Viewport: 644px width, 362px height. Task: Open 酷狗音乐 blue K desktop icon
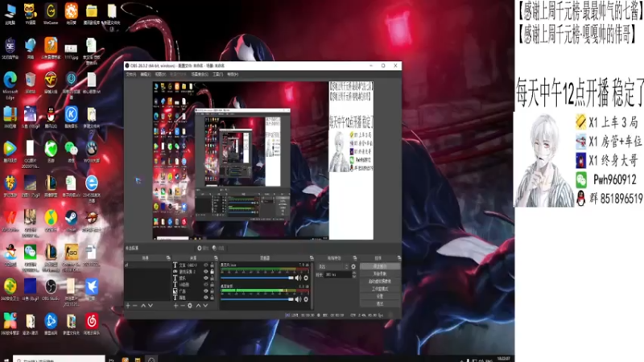(71, 117)
